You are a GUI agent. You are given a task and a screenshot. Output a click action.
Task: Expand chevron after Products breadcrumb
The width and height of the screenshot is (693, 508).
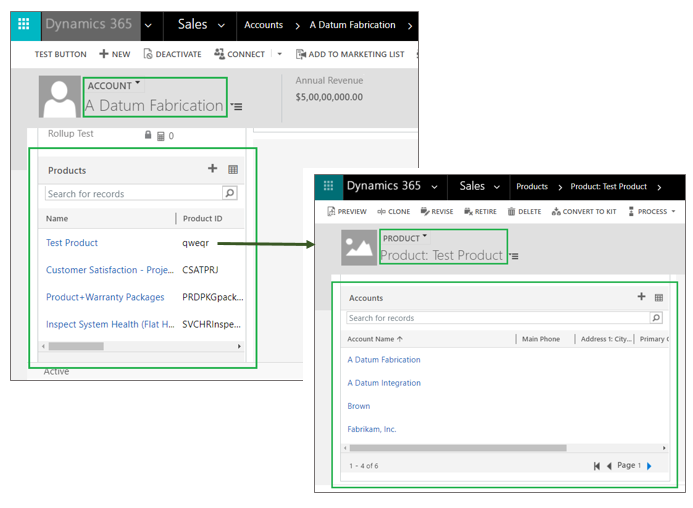click(x=560, y=187)
